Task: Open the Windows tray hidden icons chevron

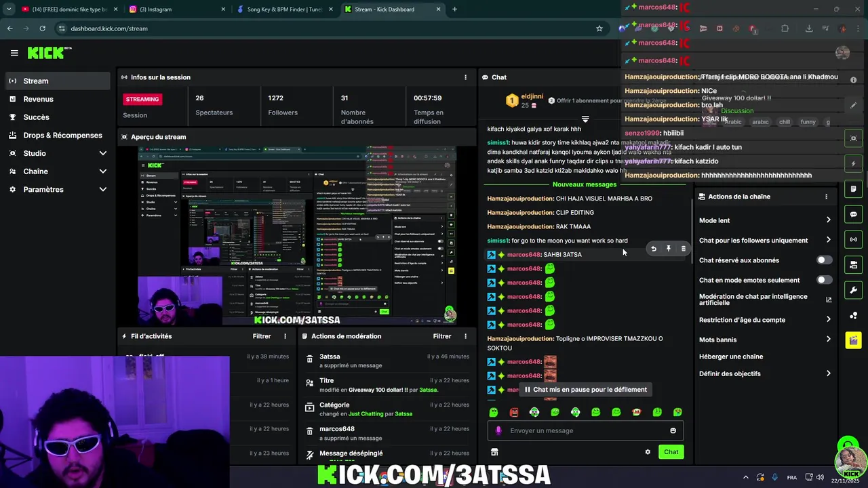Action: (745, 477)
